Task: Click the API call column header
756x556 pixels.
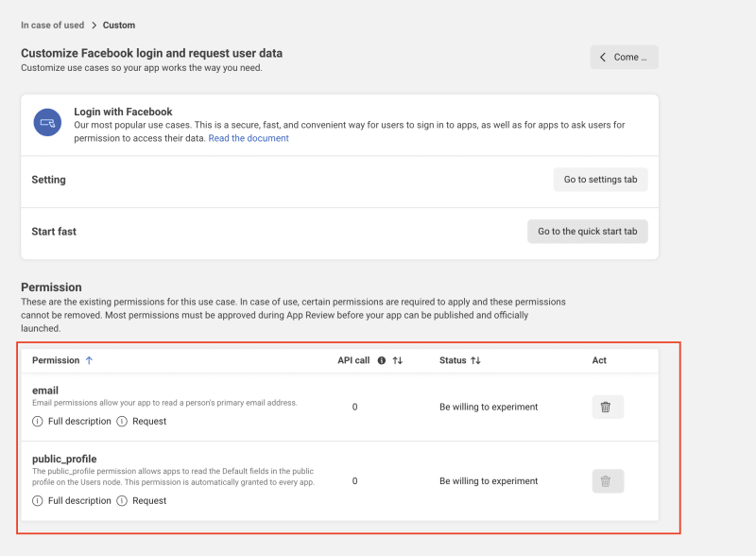Action: tap(353, 360)
